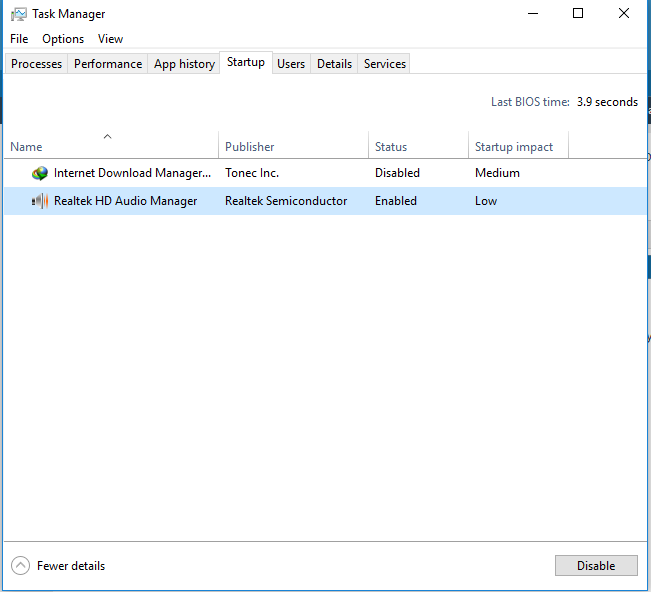The image size is (651, 592).
Task: Switch to the Services tab
Action: coord(385,64)
